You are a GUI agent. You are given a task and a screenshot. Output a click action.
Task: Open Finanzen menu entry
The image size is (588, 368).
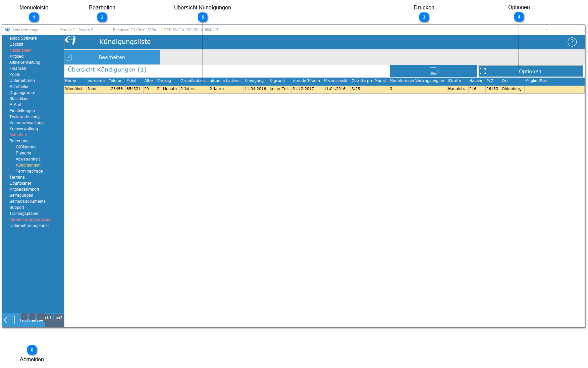coord(18,68)
